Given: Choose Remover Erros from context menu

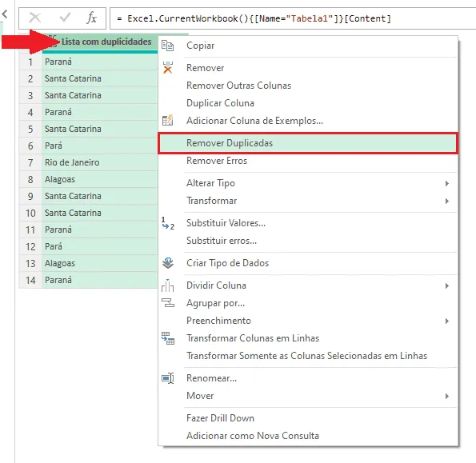Looking at the screenshot, I should 217,161.
